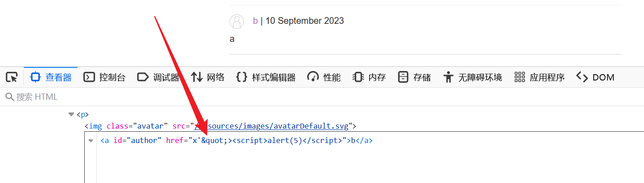Switch to the 应用程序 Application tab
The height and width of the screenshot is (183, 644).
[x=540, y=77]
